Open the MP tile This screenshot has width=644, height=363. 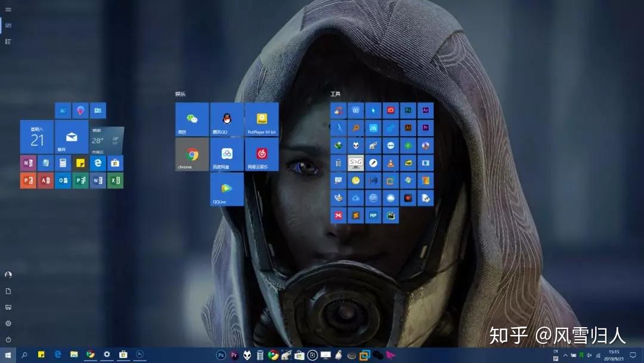(x=373, y=216)
